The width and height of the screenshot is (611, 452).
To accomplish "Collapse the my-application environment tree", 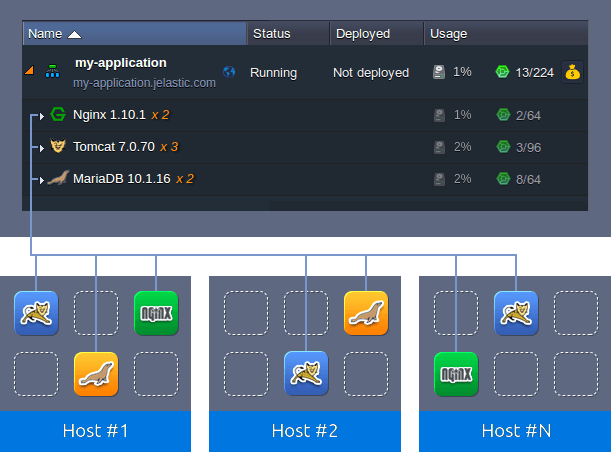I will (29, 72).
